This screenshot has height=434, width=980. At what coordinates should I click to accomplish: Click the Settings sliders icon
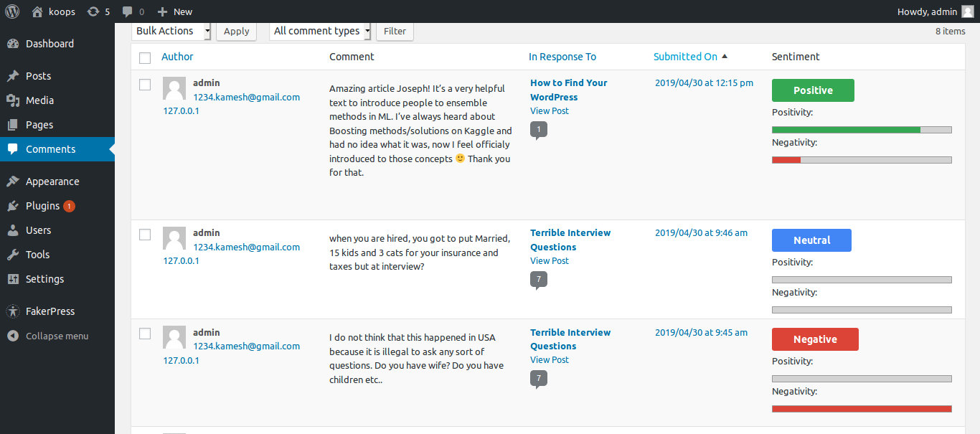[x=13, y=279]
